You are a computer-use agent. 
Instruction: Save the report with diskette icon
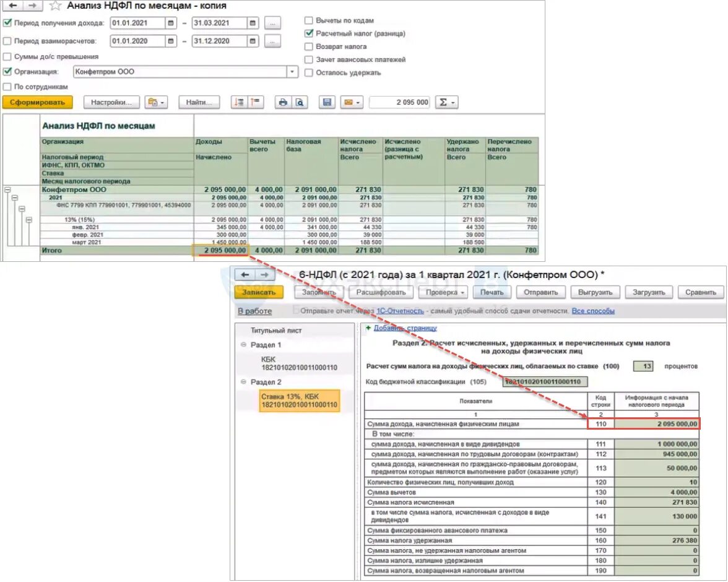click(x=327, y=102)
